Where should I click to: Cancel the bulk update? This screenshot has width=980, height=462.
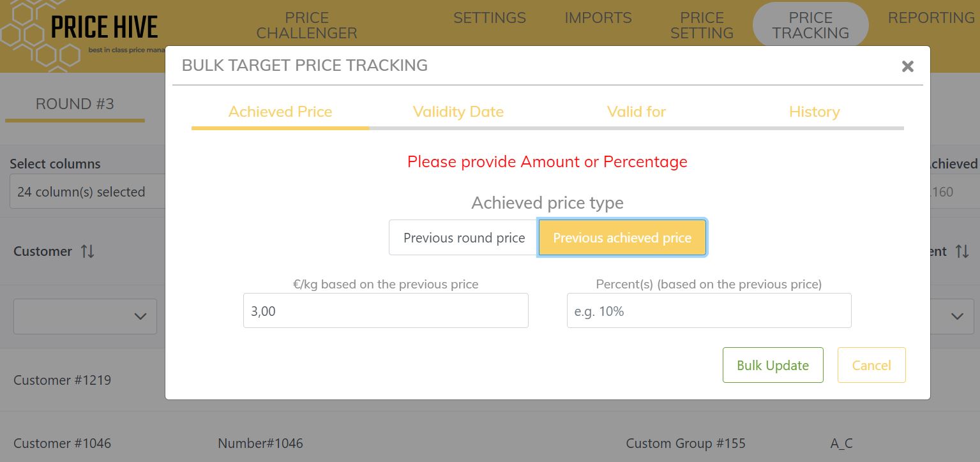click(x=871, y=365)
